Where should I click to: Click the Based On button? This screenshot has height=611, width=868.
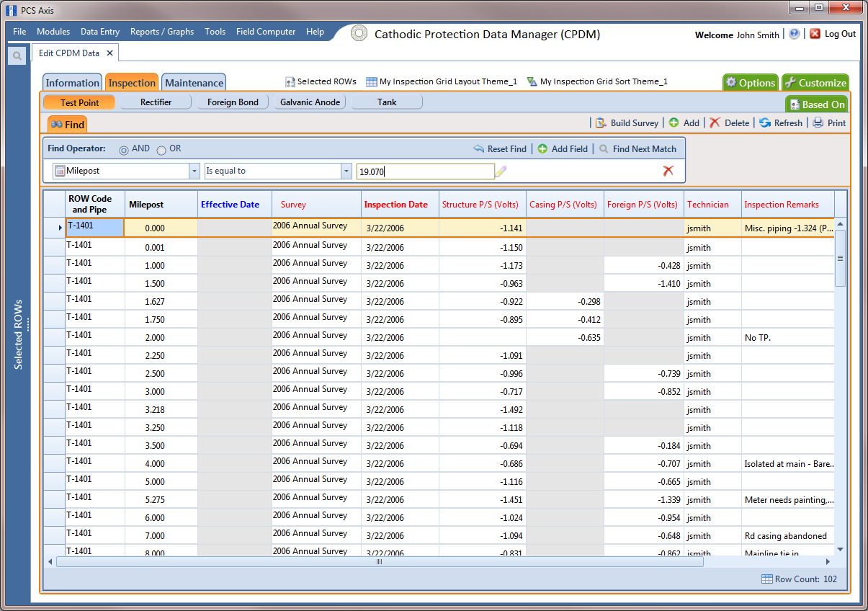point(816,104)
